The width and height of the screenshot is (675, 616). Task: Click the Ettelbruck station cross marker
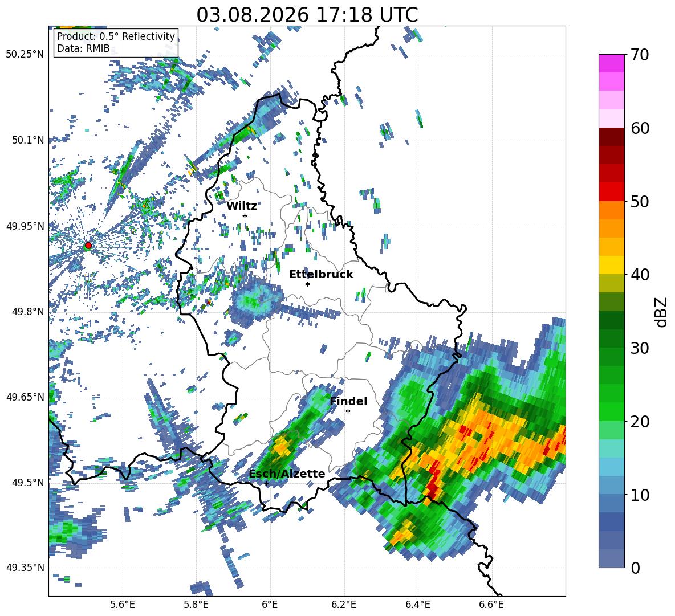point(307,284)
